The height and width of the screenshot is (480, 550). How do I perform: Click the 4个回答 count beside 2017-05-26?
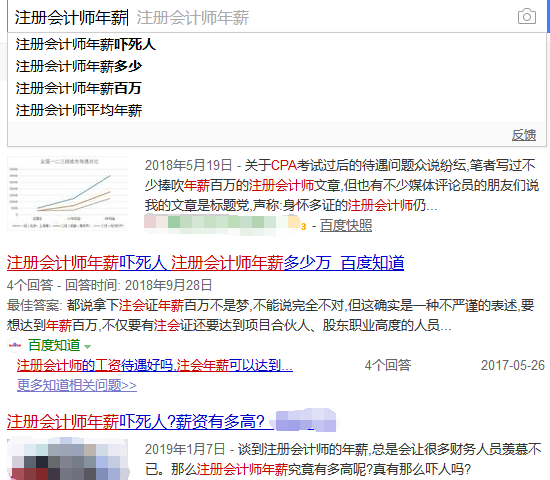click(x=388, y=366)
